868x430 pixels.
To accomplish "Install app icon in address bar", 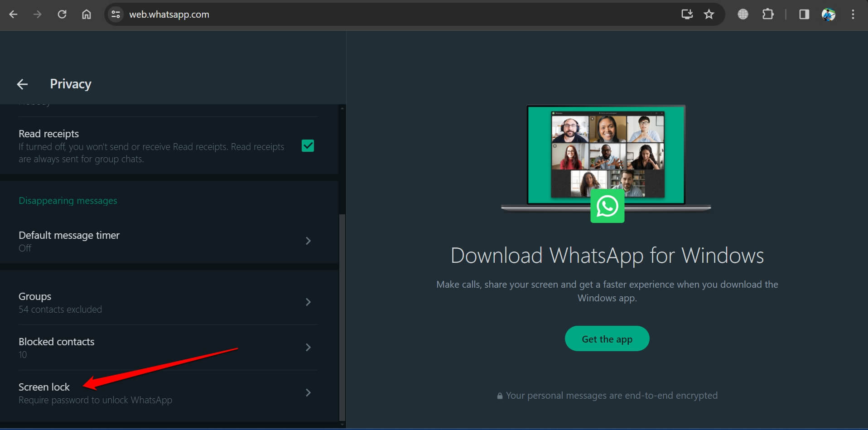I will click(687, 14).
